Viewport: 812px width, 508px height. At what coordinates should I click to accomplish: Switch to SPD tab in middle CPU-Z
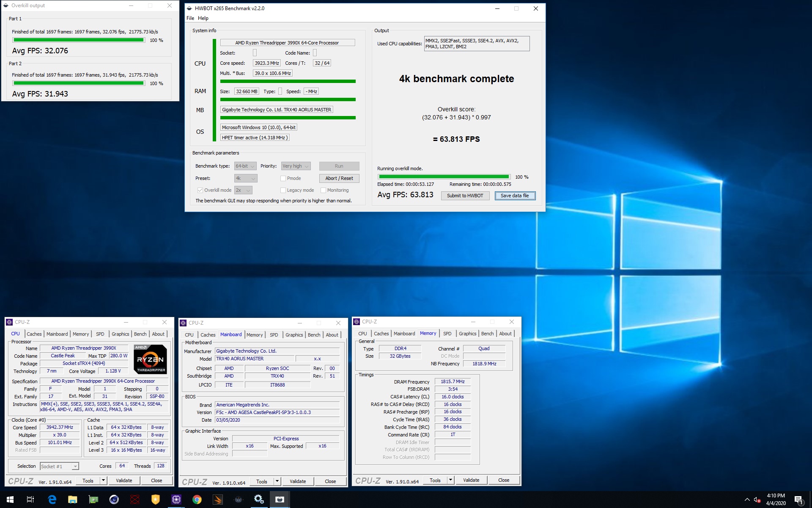point(274,335)
